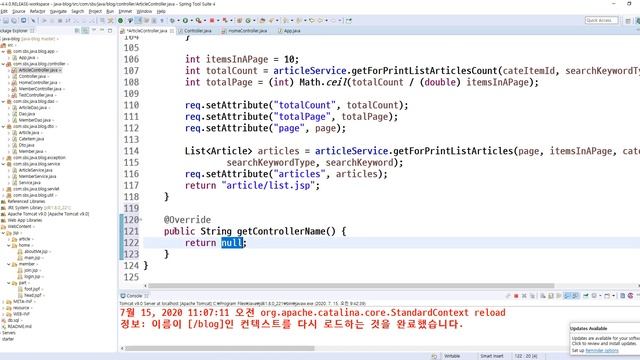Select ArticleDao.java in Package Explorer
The width and height of the screenshot is (640, 360).
point(33,108)
